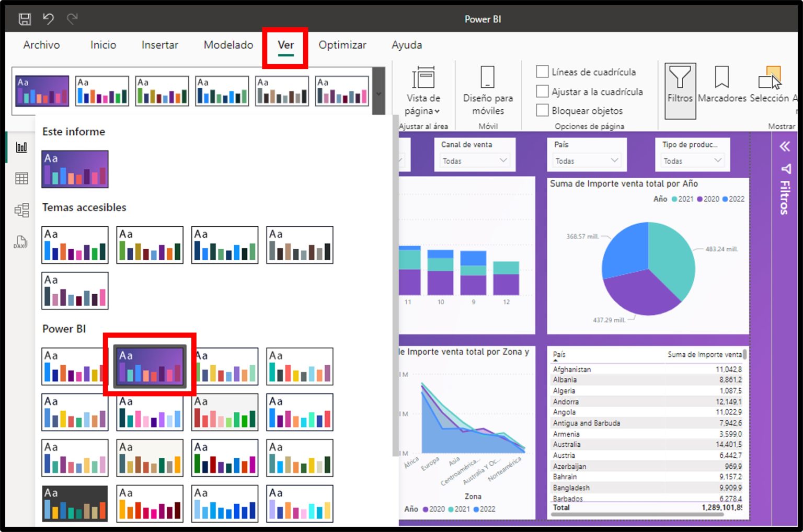
Task: Click the Undo button in title bar
Action: point(49,18)
